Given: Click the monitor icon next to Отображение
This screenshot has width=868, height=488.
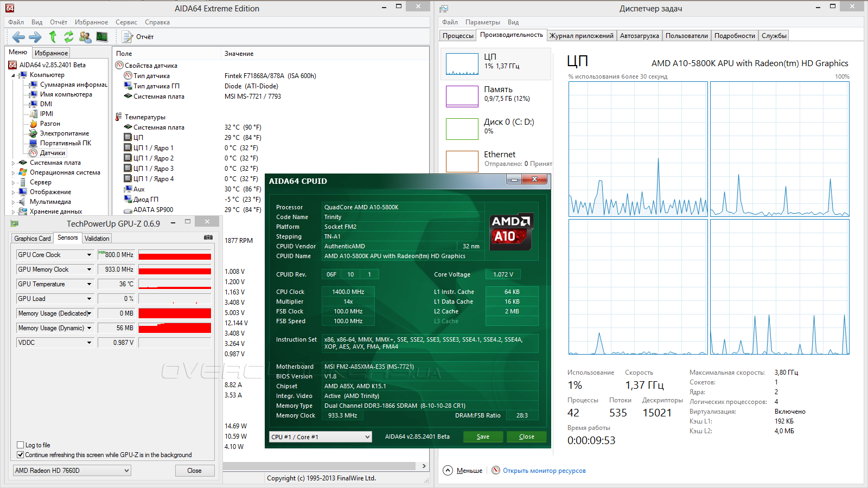Looking at the screenshot, I should [x=23, y=192].
